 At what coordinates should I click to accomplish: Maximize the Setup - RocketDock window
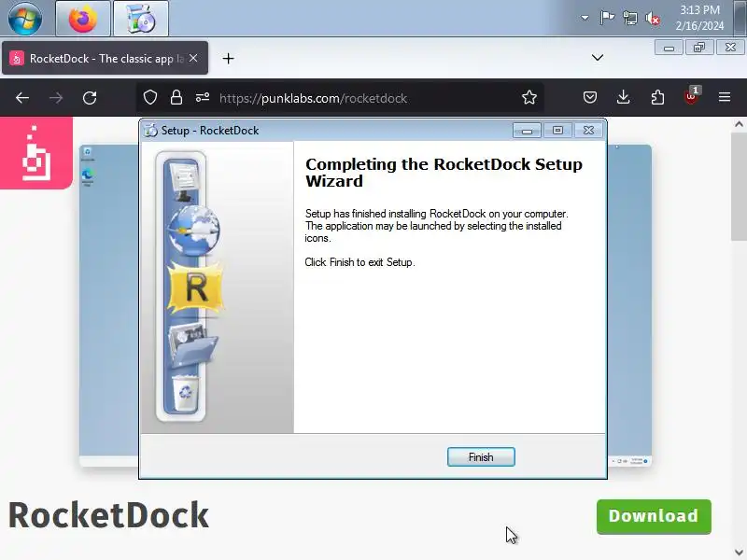pyautogui.click(x=557, y=130)
